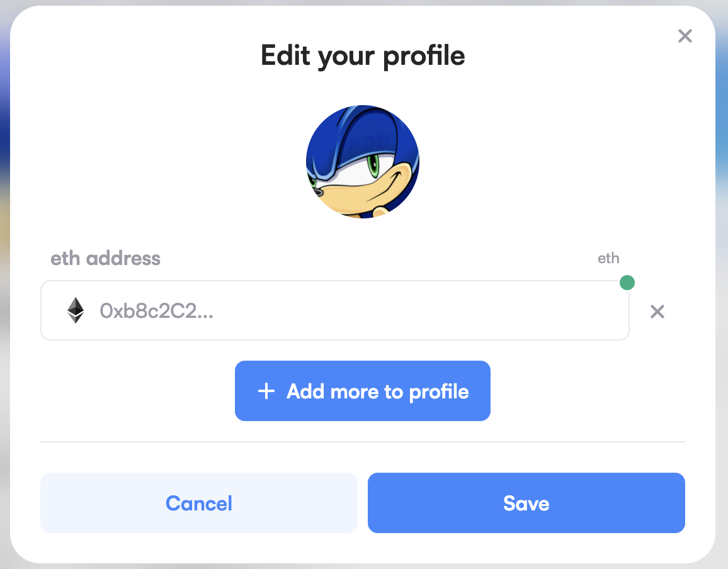Click the 'Edit your profile' heading
This screenshot has height=569, width=728.
point(363,55)
